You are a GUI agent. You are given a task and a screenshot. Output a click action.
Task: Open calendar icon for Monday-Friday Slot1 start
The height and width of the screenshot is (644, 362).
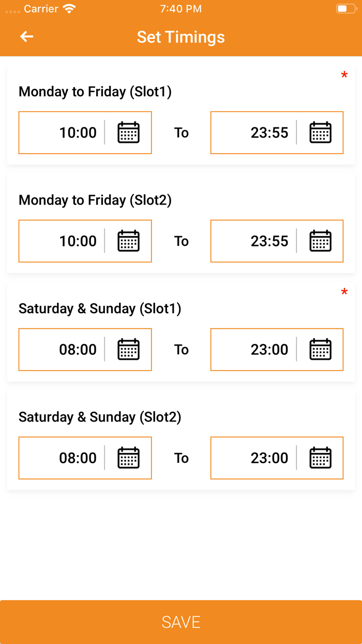pyautogui.click(x=128, y=133)
